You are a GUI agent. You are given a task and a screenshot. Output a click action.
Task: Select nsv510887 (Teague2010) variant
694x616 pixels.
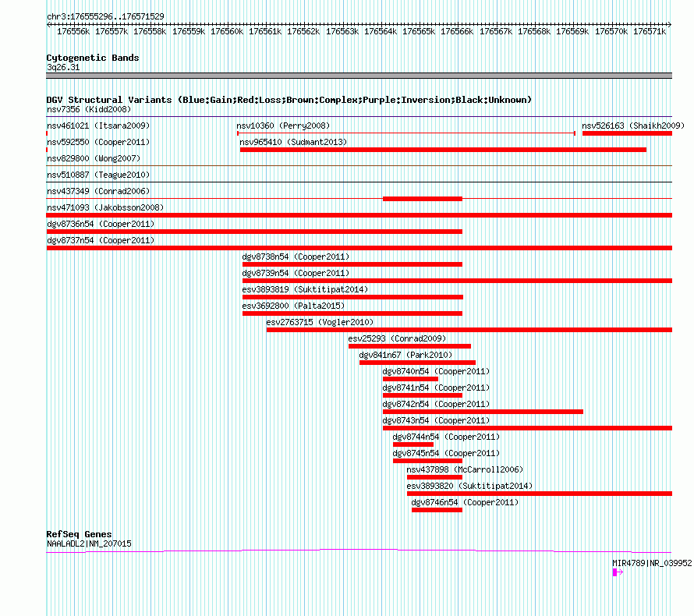[98, 175]
